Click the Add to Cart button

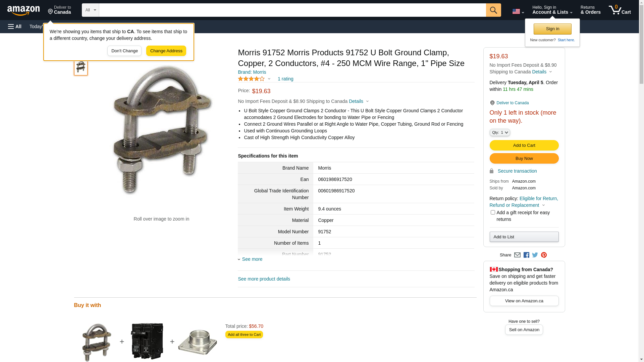tap(524, 145)
